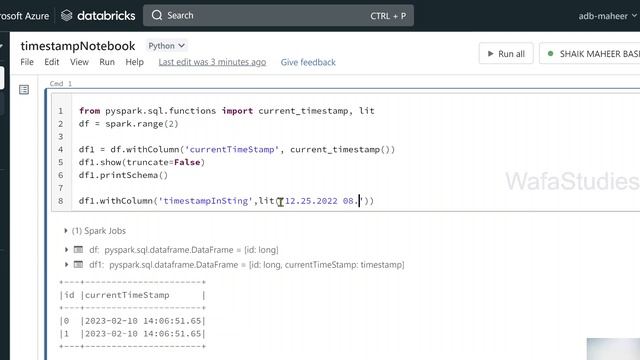Open the Edit menu
This screenshot has height=360, width=640.
(x=51, y=62)
